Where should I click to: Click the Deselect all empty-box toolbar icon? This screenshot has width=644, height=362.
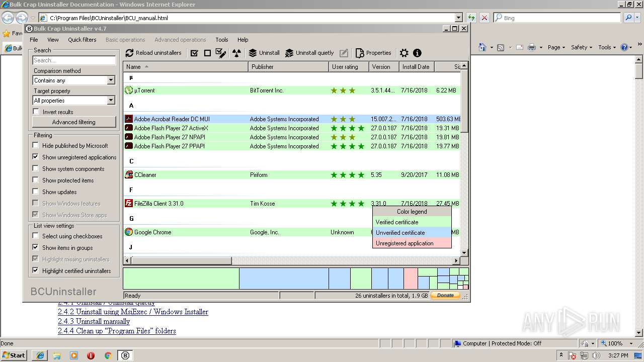[207, 53]
